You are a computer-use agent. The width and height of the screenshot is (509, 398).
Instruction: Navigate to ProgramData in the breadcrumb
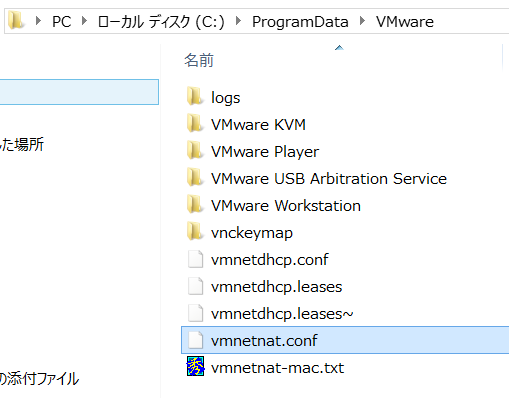coord(300,22)
